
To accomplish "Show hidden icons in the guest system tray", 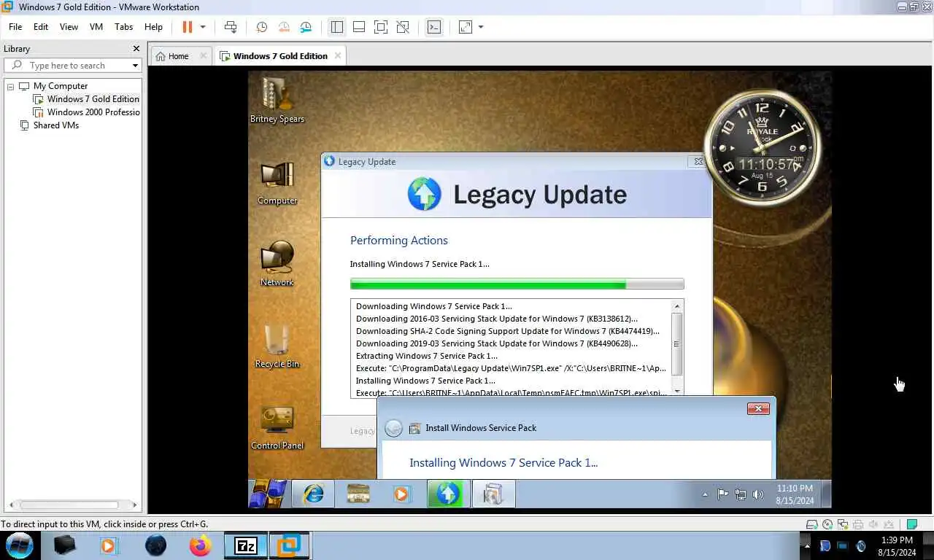I will [x=705, y=494].
